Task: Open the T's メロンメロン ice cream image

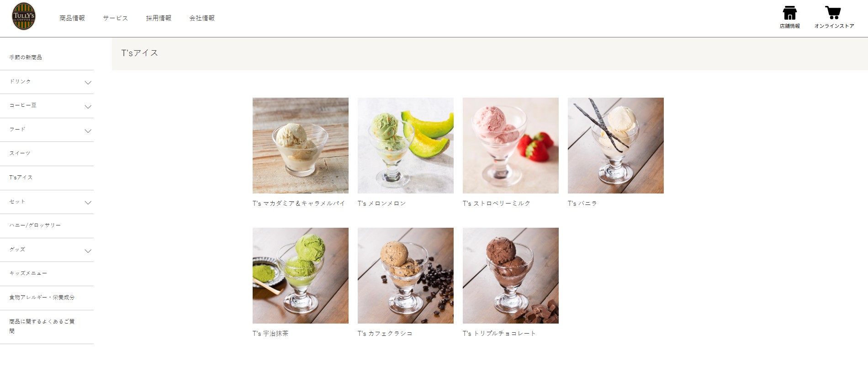Action: 406,146
